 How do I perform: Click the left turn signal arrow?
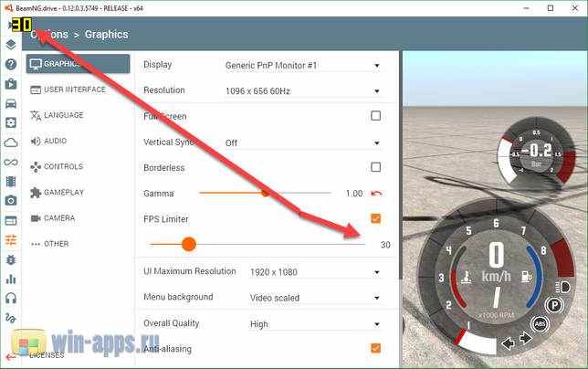coord(509,343)
